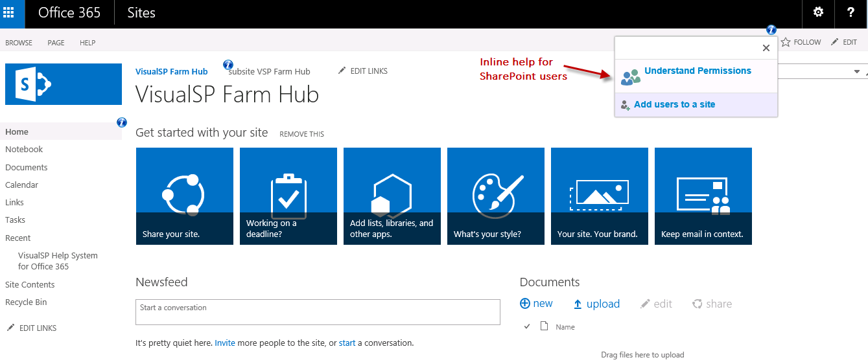
Task: Open the Page ribbon tab
Action: pos(56,43)
